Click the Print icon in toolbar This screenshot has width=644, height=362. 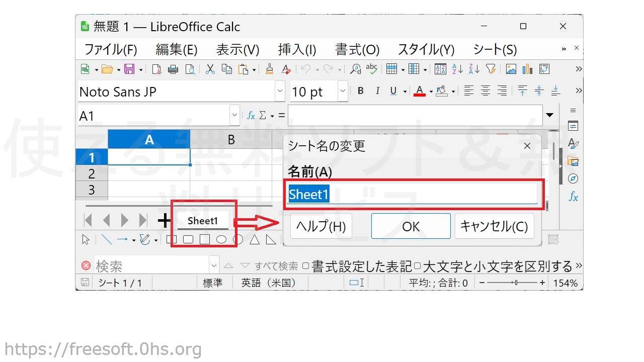click(173, 69)
